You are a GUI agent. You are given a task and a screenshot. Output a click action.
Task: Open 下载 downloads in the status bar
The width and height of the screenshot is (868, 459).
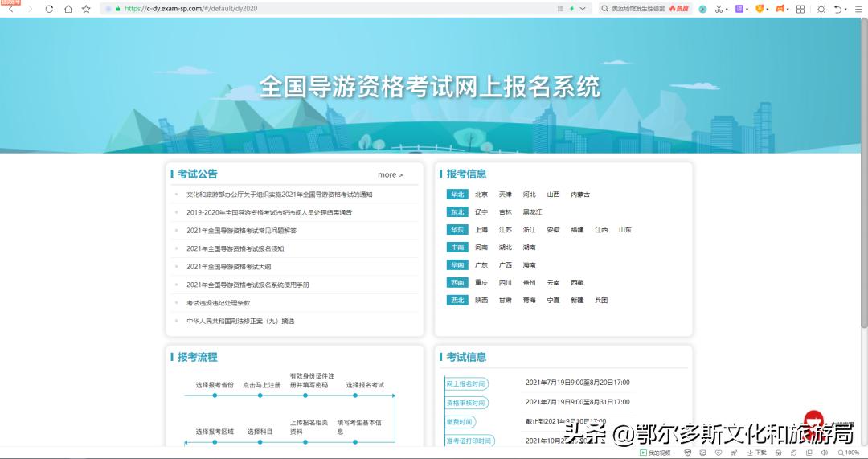[757, 453]
